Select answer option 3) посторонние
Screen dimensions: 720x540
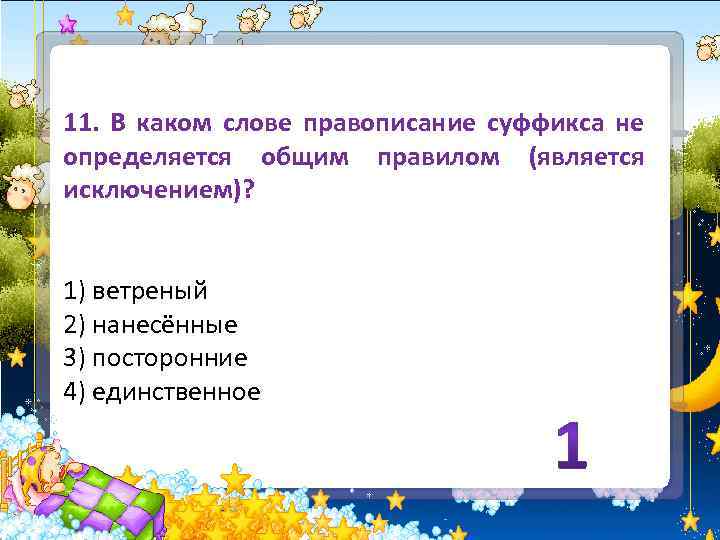155,358
